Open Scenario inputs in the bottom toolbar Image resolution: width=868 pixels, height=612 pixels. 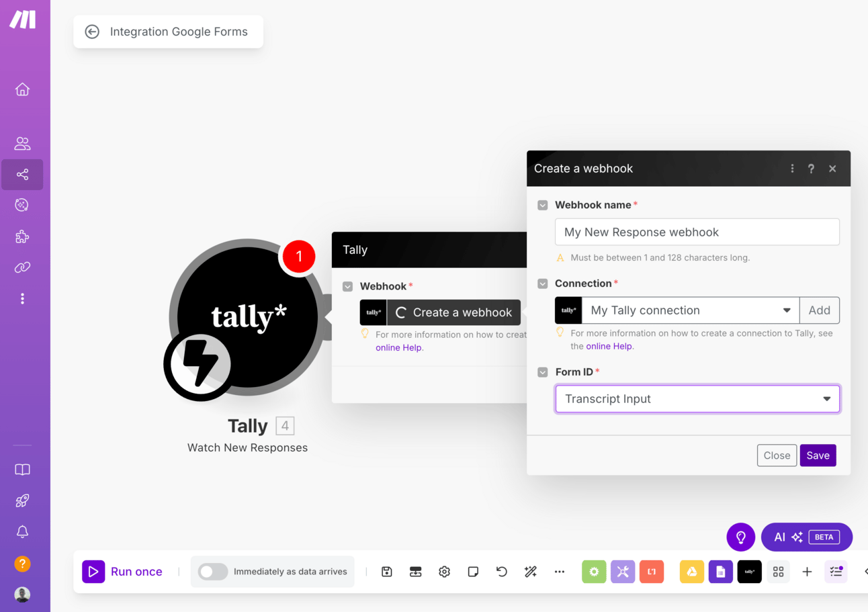coord(416,572)
